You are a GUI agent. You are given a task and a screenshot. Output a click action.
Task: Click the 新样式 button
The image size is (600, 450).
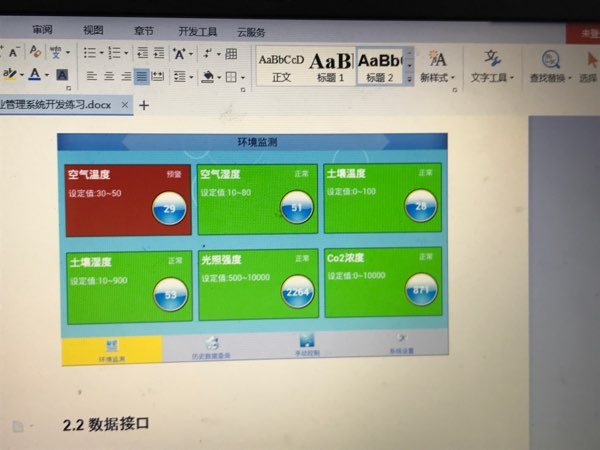[x=437, y=66]
